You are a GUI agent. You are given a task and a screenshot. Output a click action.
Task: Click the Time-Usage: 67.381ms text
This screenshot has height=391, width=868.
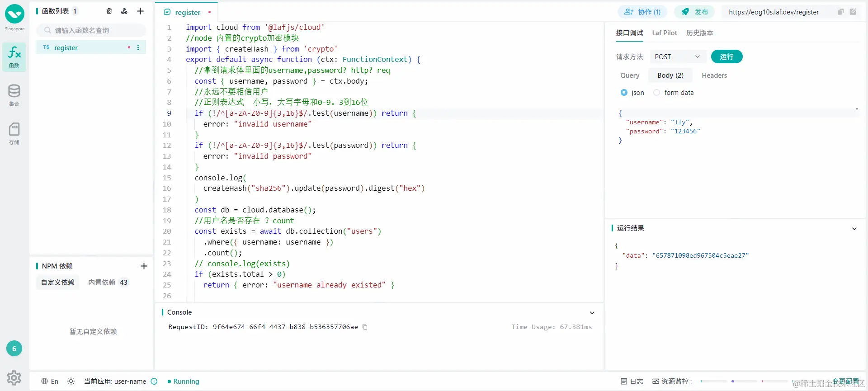point(552,327)
